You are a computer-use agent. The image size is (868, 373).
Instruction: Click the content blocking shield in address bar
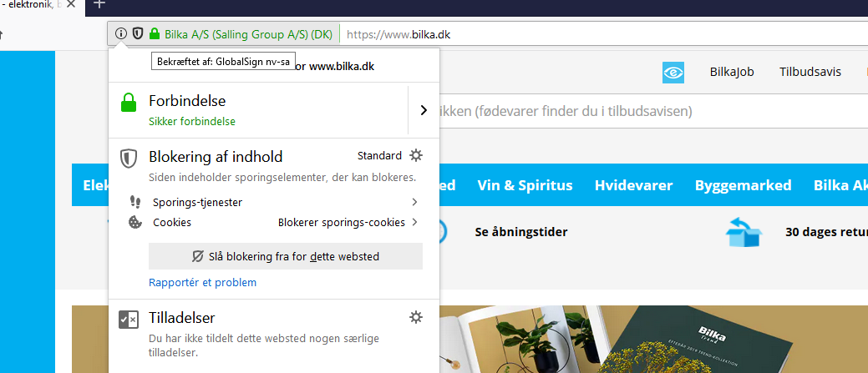pyautogui.click(x=137, y=33)
